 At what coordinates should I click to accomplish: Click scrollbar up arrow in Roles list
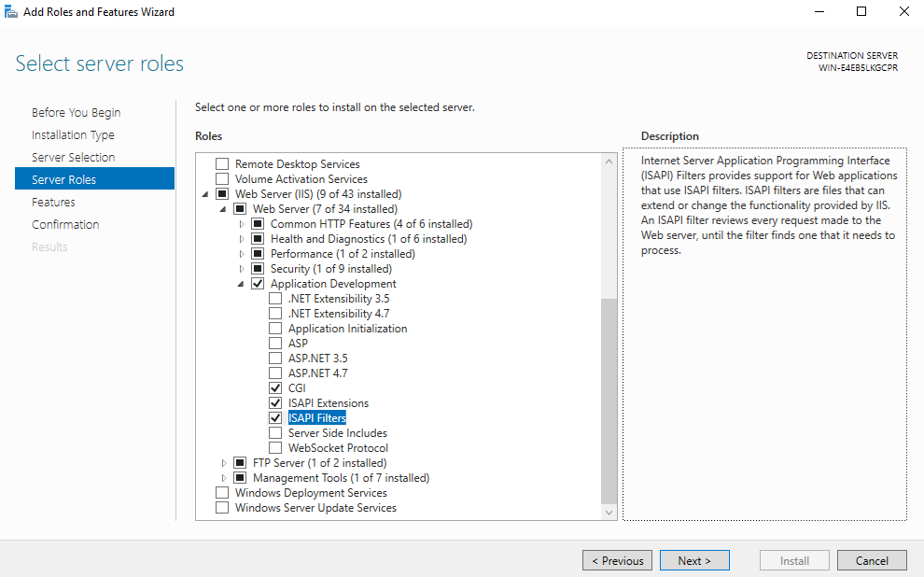(609, 162)
